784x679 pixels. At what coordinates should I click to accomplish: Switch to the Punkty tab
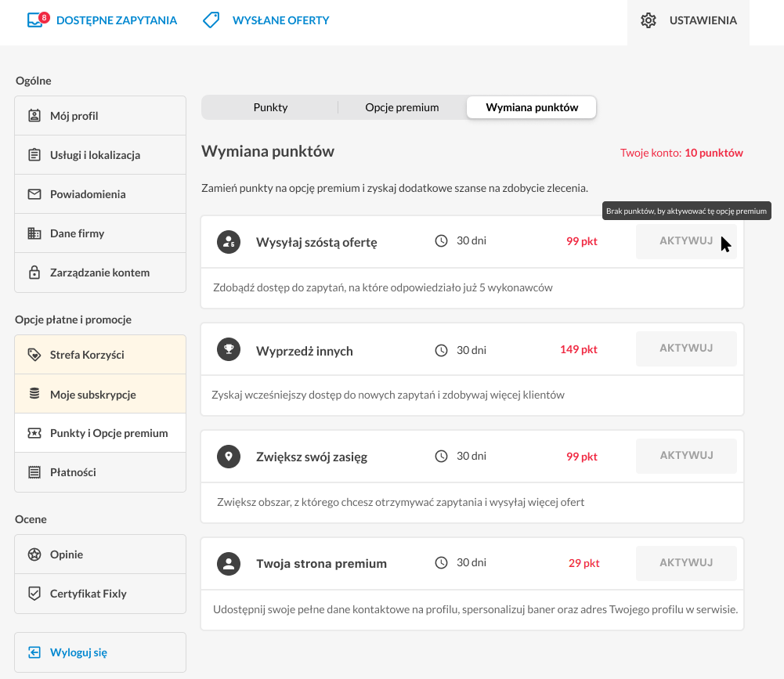click(x=270, y=107)
